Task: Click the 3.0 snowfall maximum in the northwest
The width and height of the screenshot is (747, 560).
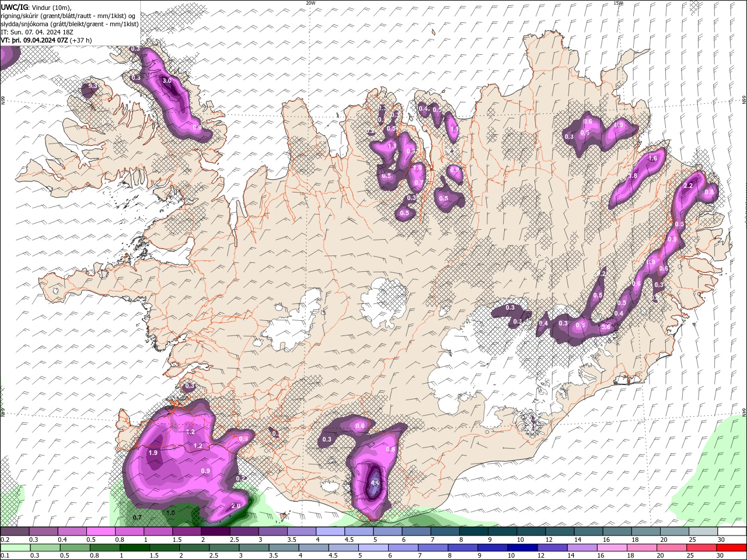Action: pos(167,80)
